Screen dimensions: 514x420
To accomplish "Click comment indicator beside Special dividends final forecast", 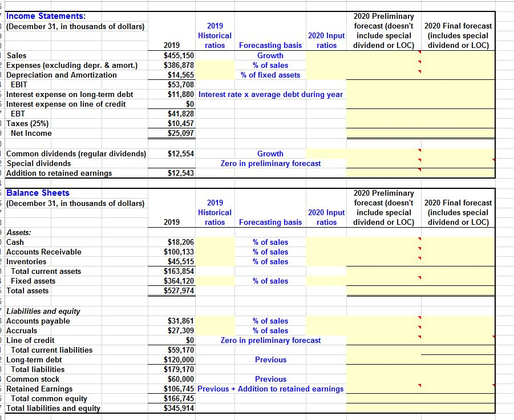I will point(493,160).
